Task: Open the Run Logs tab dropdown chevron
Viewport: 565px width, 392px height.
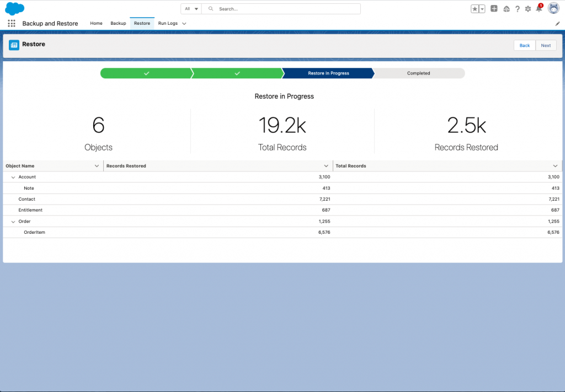Action: coord(184,24)
